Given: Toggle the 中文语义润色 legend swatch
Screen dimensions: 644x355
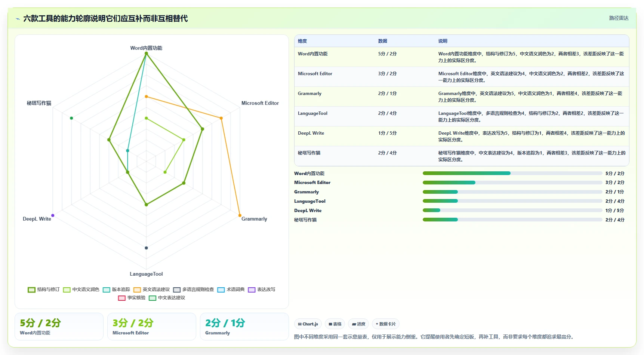Looking at the screenshot, I should point(67,290).
